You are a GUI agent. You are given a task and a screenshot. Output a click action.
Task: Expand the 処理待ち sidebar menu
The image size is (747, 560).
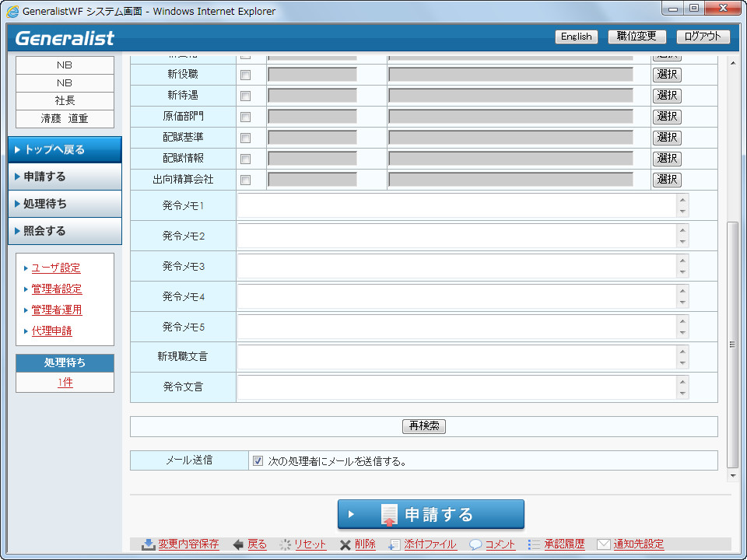click(65, 204)
